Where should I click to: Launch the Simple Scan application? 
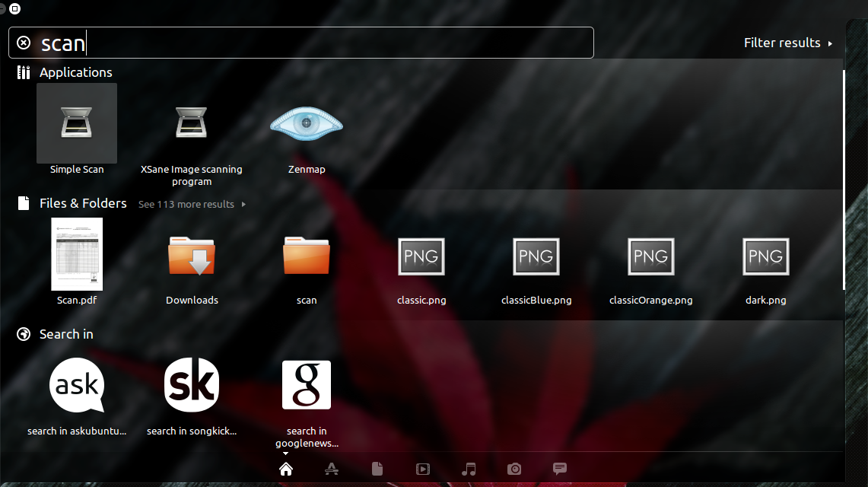pos(76,123)
